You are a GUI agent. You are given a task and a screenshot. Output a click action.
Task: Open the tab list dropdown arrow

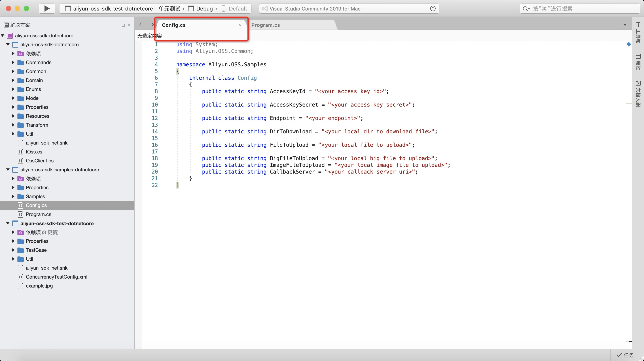click(x=625, y=25)
